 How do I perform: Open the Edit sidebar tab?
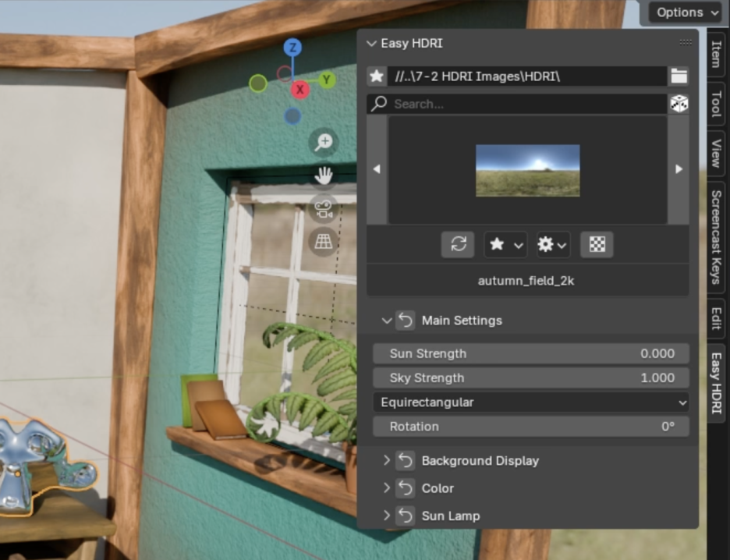[717, 318]
